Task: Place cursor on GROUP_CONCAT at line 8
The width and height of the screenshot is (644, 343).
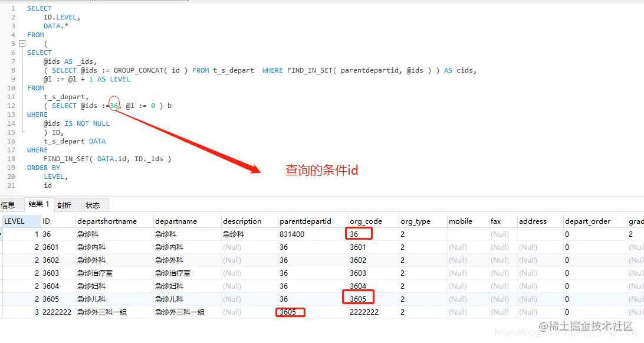Action: (138, 70)
